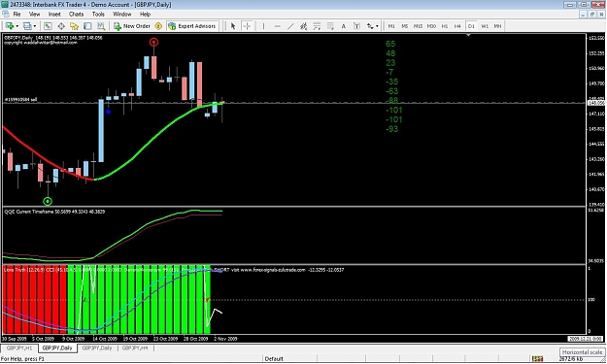This screenshot has width=607, height=364.
Task: Click the green circled buy signal marker
Action: 48,201
